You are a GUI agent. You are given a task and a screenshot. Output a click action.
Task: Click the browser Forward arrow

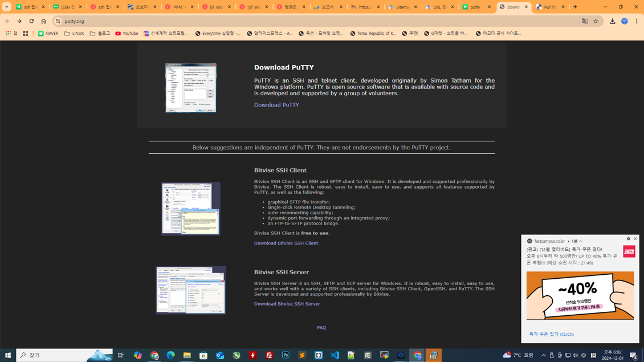19,21
